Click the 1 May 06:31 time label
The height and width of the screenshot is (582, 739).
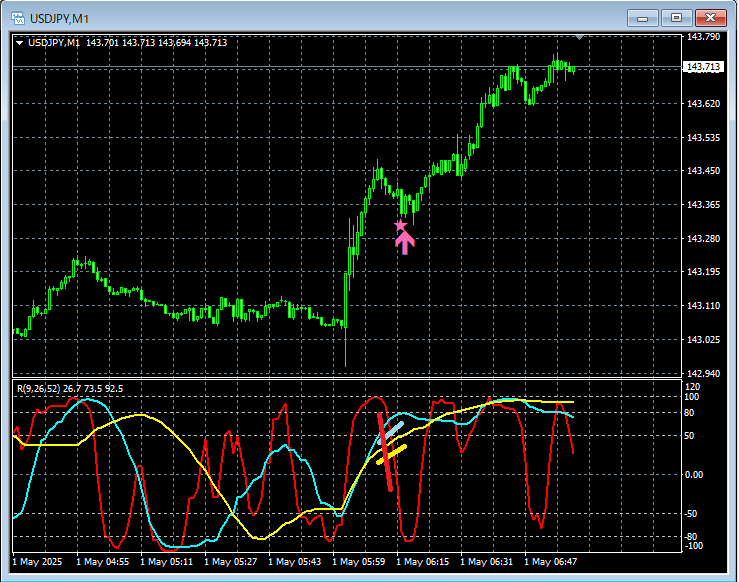click(x=487, y=562)
